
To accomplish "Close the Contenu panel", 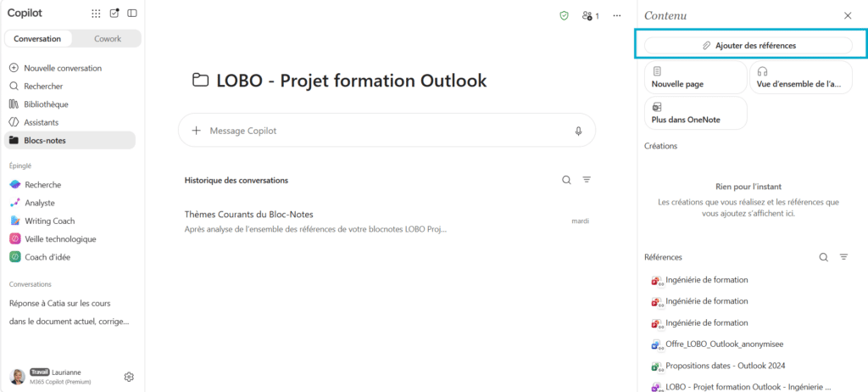I will (848, 15).
